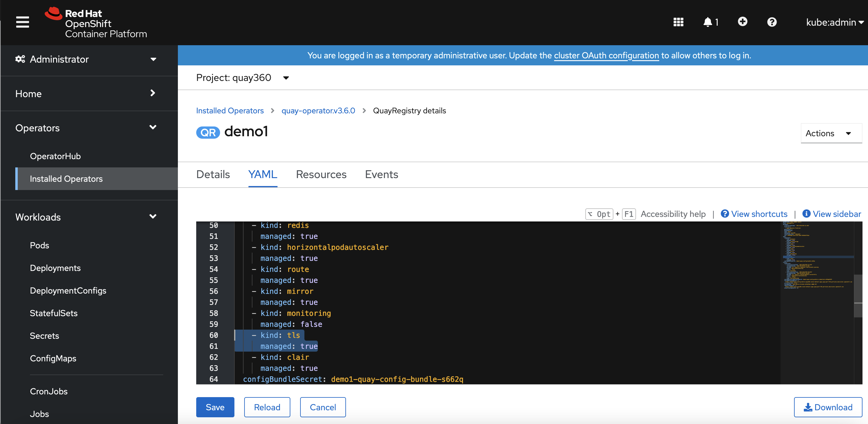Open the help question mark menu
This screenshot has height=424, width=868.
click(x=772, y=22)
